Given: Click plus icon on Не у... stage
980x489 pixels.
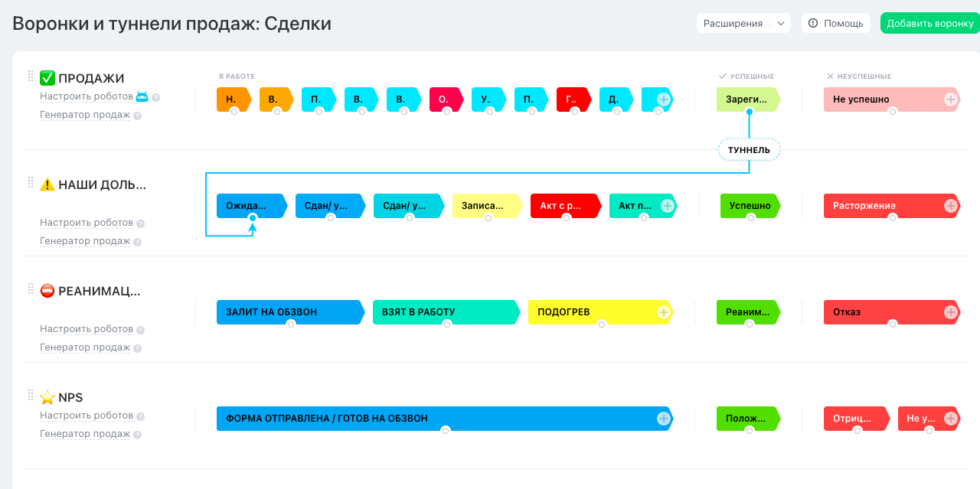Looking at the screenshot, I should coord(951,419).
